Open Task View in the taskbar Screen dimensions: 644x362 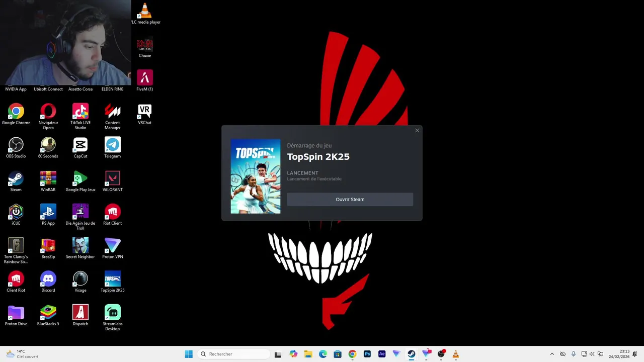[278, 354]
